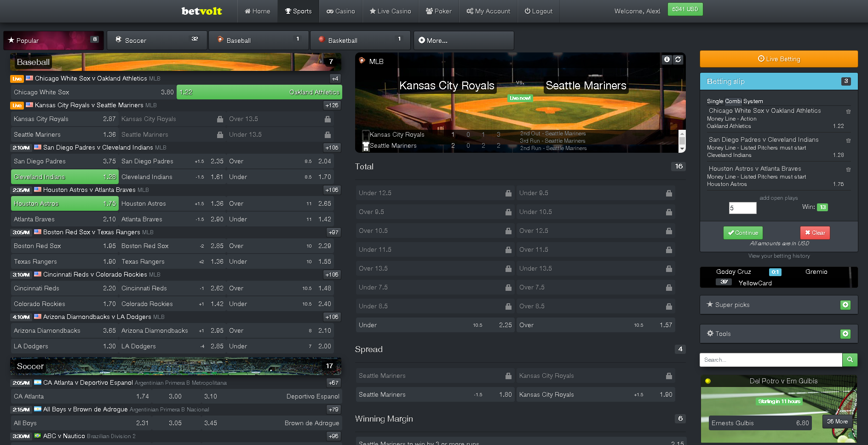Expand +67 markets for CA Atlanta game

point(333,383)
